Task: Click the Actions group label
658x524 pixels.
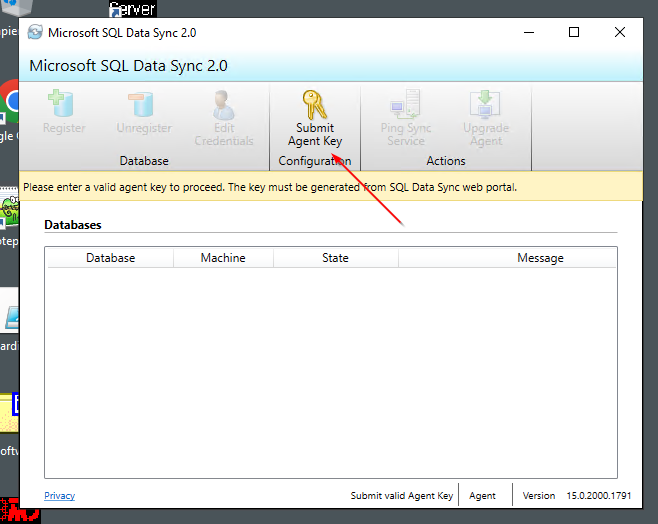Action: [x=446, y=161]
